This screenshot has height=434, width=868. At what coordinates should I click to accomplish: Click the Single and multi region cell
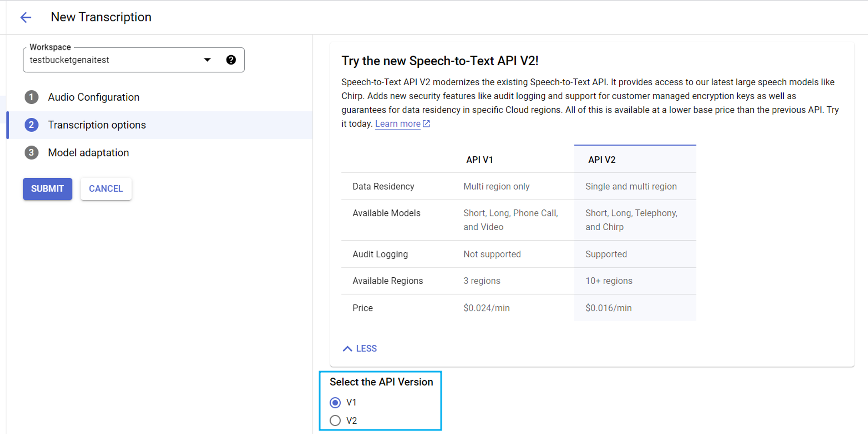coord(631,186)
